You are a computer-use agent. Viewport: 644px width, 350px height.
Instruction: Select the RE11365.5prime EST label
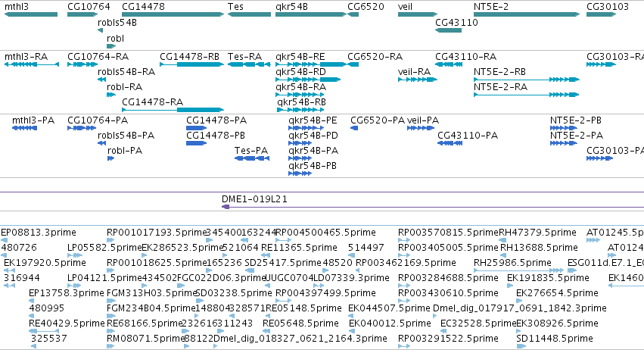(x=299, y=248)
